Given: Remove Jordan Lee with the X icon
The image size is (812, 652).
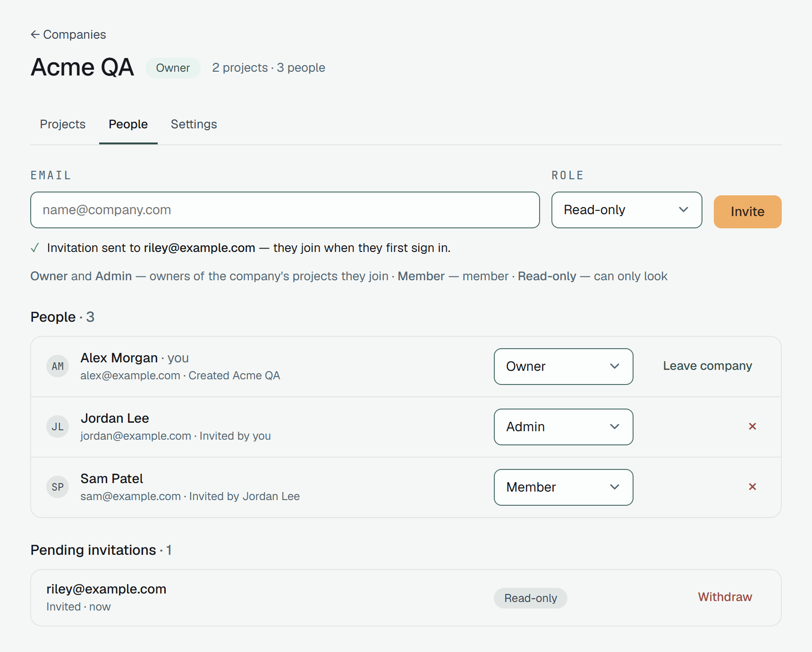Looking at the screenshot, I should tap(753, 426).
